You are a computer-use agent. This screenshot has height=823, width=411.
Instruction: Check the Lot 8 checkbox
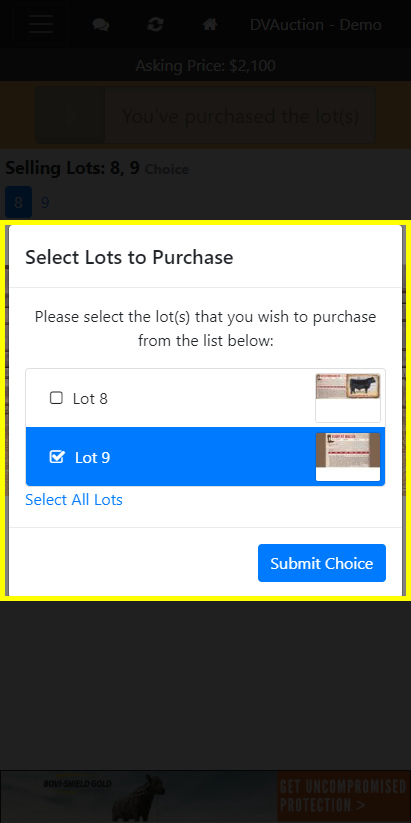pyautogui.click(x=56, y=398)
